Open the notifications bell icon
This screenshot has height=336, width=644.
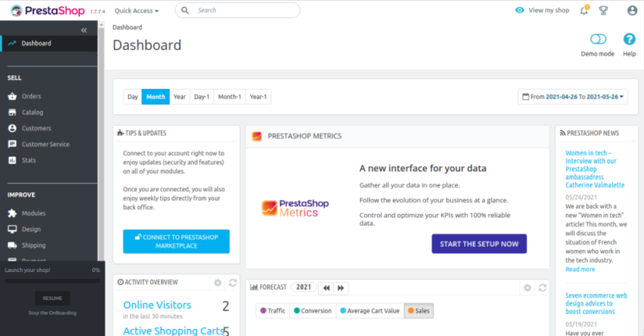(584, 11)
